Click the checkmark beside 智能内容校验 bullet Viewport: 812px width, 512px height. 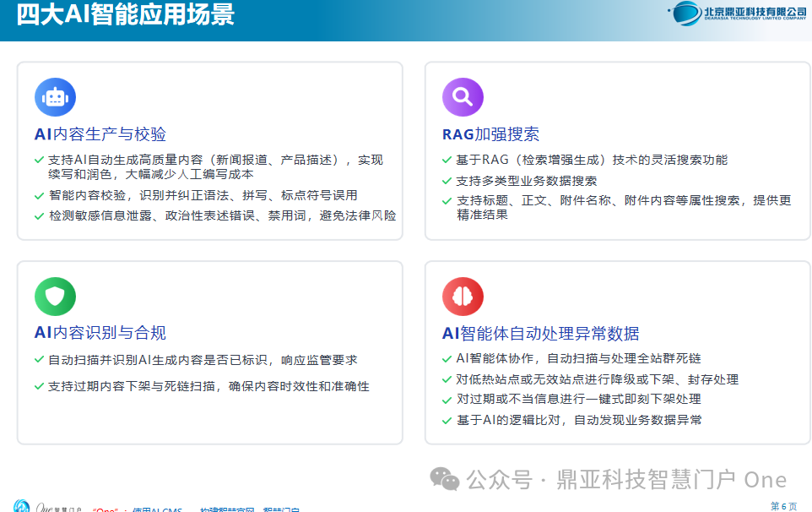point(39,196)
